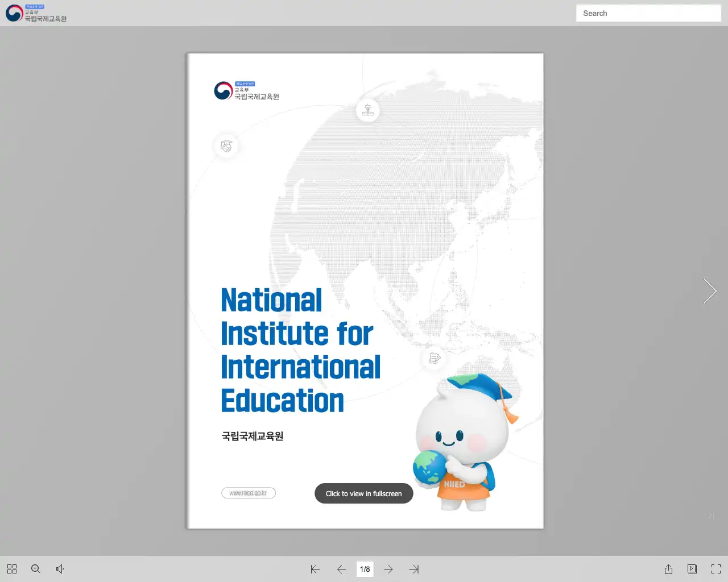This screenshot has width=728, height=582.
Task: Click the zoom in magnifier icon
Action: [x=36, y=569]
